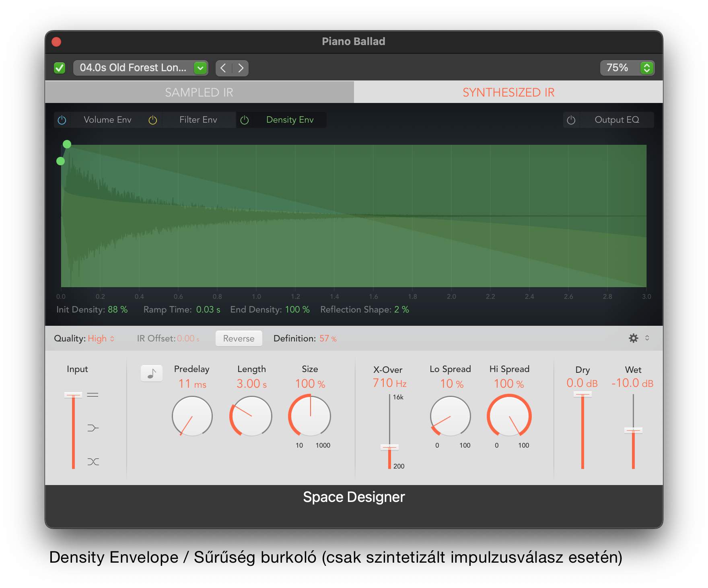Click the Lo Spread knob
The width and height of the screenshot is (708, 588).
tap(451, 416)
